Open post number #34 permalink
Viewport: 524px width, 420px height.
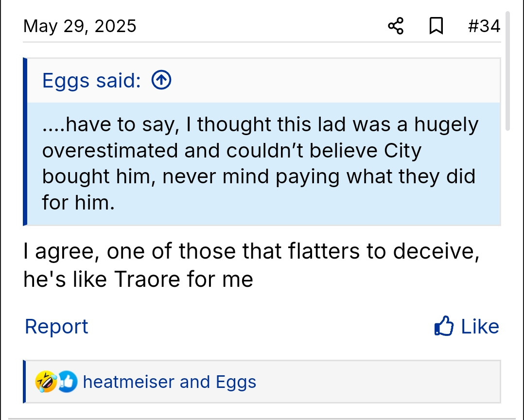coord(484,26)
